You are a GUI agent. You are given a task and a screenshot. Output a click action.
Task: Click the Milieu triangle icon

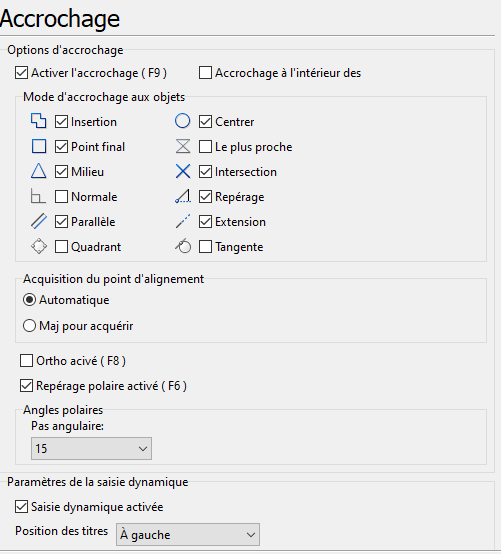[x=38, y=171]
